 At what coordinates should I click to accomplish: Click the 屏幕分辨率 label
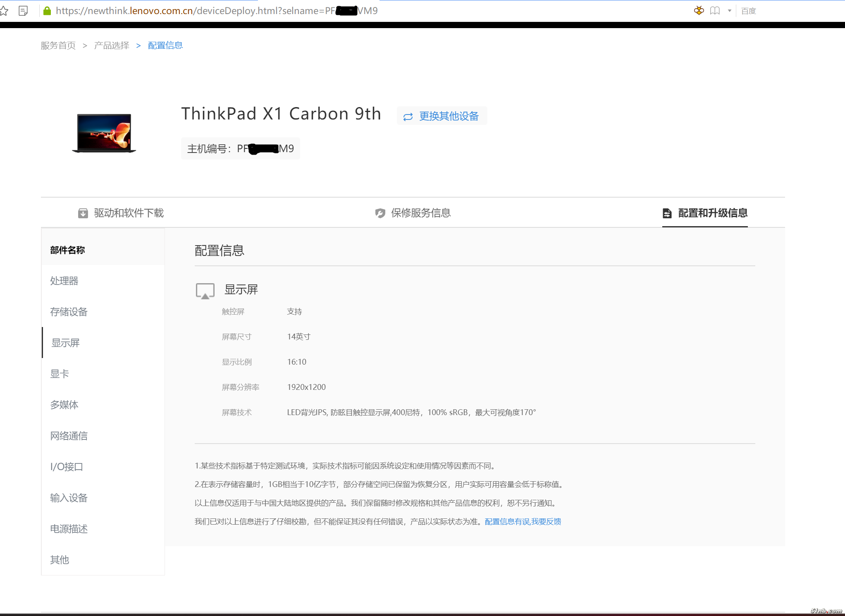[241, 387]
